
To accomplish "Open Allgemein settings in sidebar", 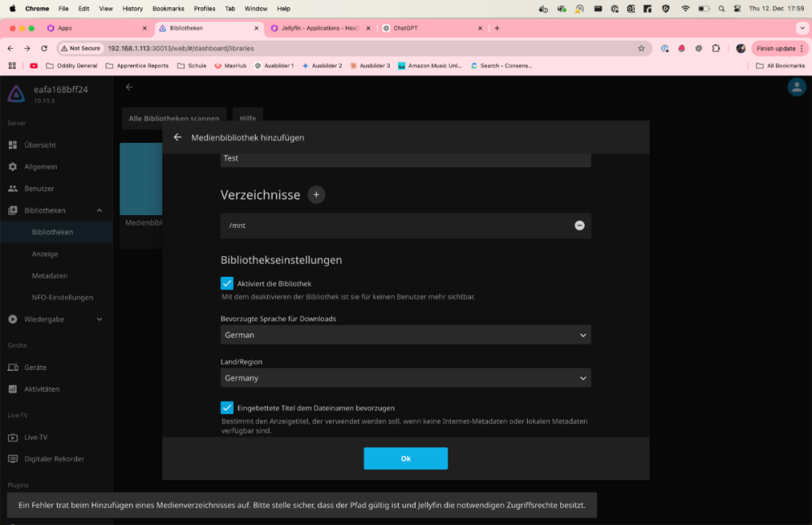I will pyautogui.click(x=41, y=166).
